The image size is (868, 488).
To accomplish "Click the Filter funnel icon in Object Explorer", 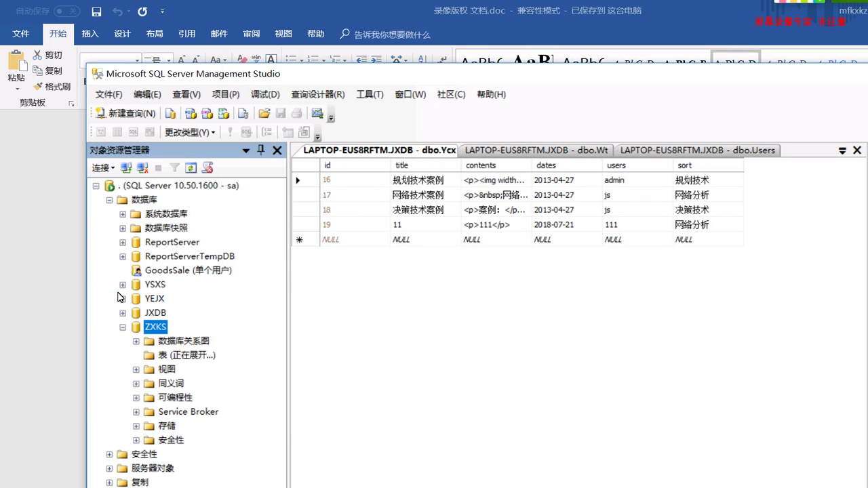I will [x=174, y=167].
